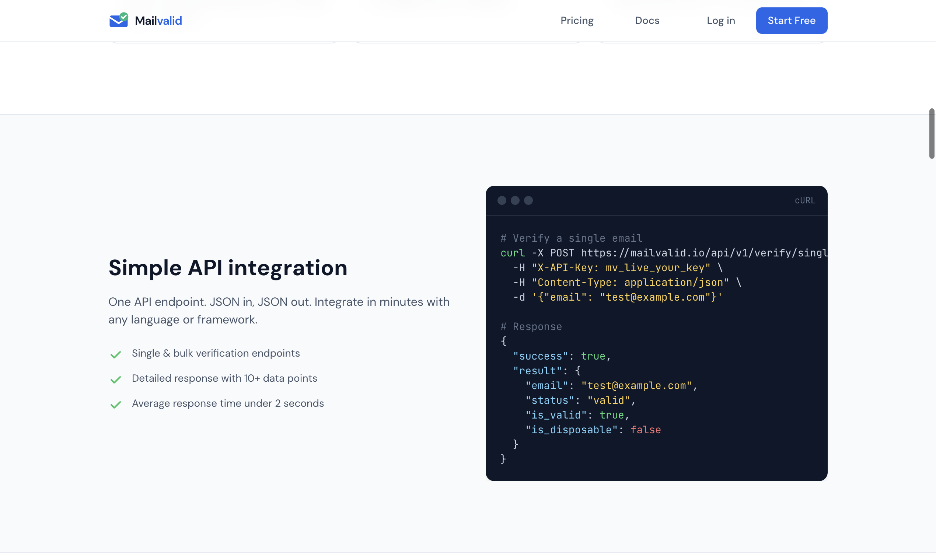Click the curl -X POST command line
936x560 pixels.
664,253
